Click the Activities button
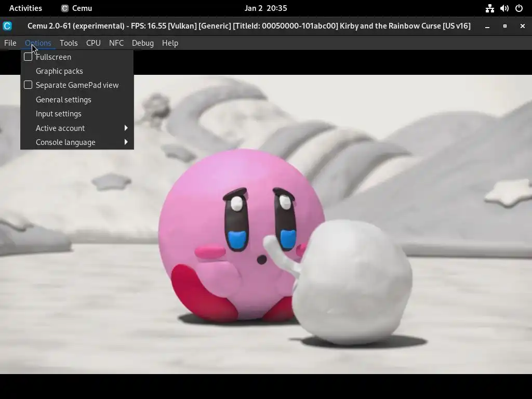This screenshot has height=399, width=532. (25, 8)
